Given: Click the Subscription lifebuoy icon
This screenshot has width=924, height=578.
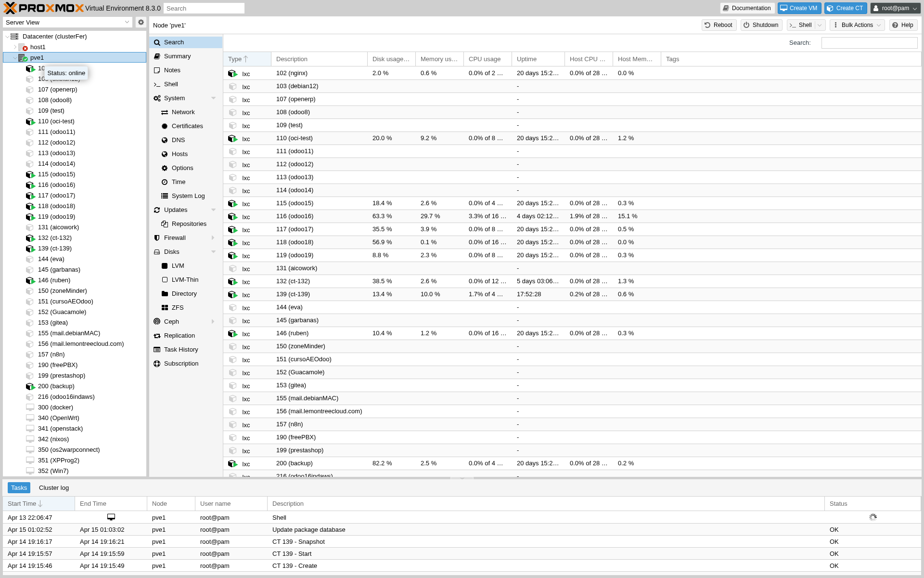Looking at the screenshot, I should [157, 364].
